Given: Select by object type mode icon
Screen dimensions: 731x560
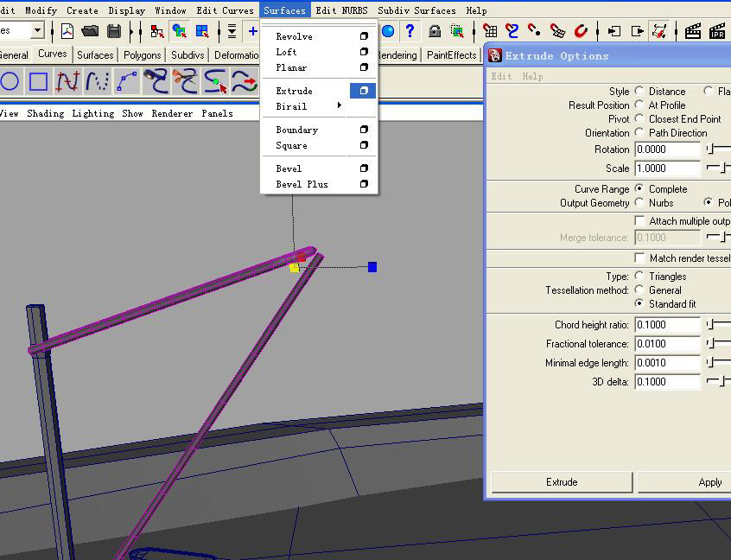Looking at the screenshot, I should coord(180,31).
